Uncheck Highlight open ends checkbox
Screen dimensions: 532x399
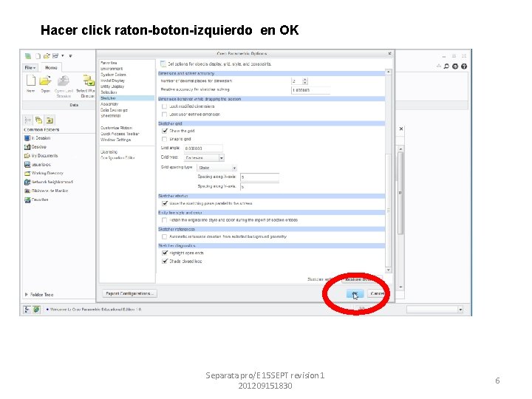[165, 253]
